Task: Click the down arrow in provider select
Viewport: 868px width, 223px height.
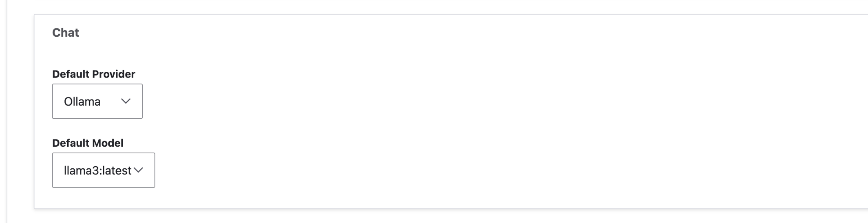Action: 126,101
